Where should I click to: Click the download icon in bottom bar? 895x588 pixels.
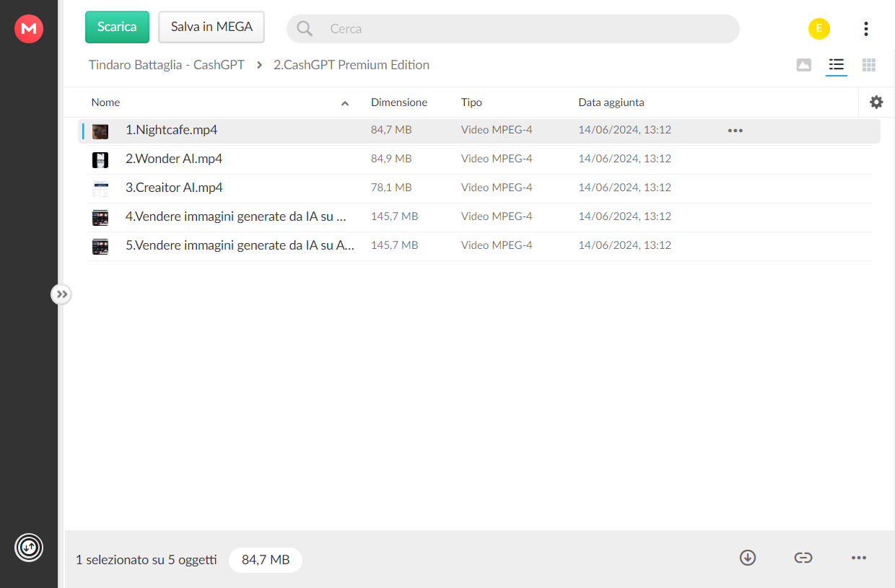748,558
